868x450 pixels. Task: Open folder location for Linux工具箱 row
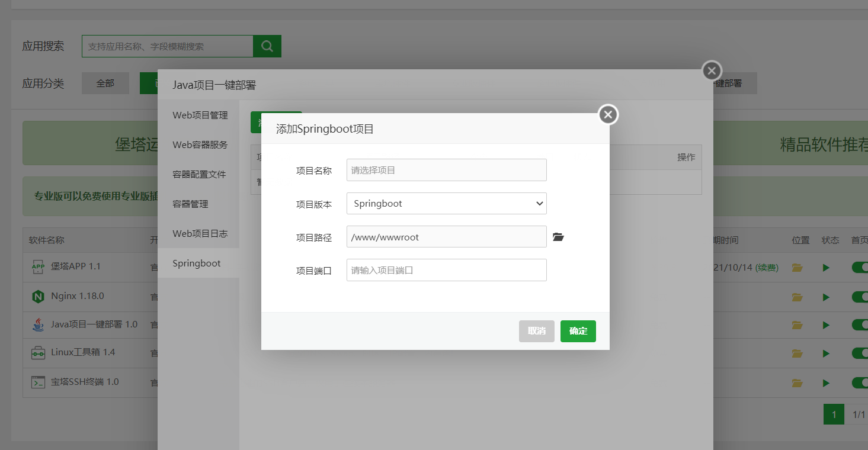(797, 353)
